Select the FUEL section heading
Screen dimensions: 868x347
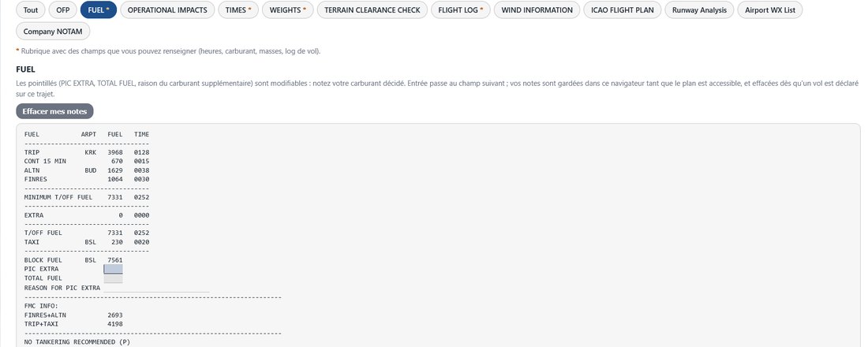pyautogui.click(x=26, y=69)
